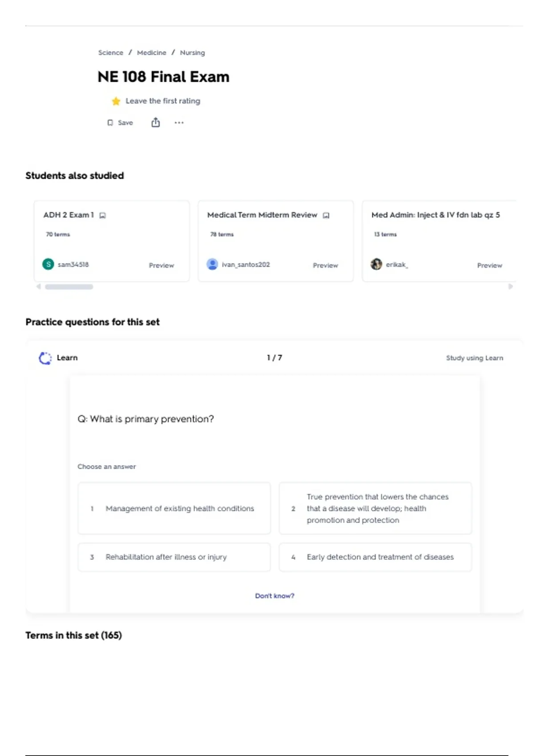Choose answer 1: Management of existing health conditions
The height and width of the screenshot is (756, 534).
(x=174, y=508)
